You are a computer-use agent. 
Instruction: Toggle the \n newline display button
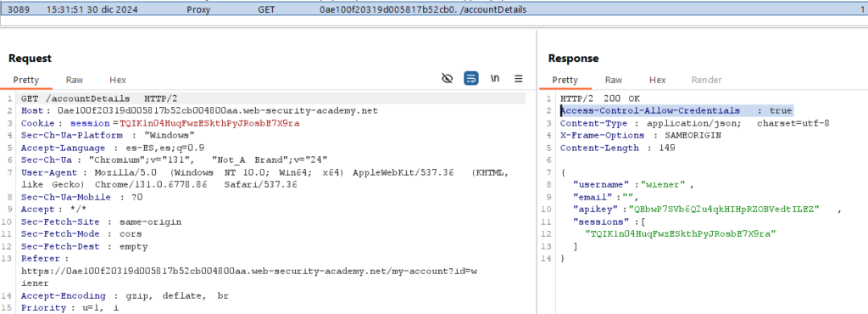tap(495, 79)
